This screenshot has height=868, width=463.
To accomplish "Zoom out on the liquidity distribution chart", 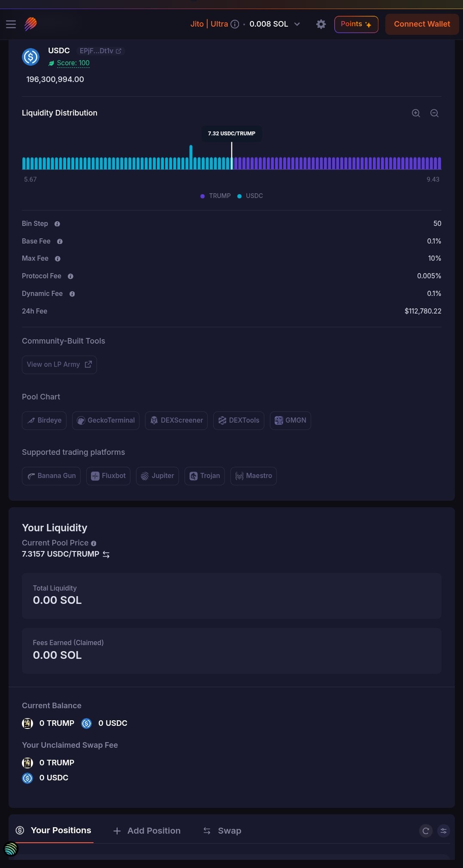I will point(434,113).
